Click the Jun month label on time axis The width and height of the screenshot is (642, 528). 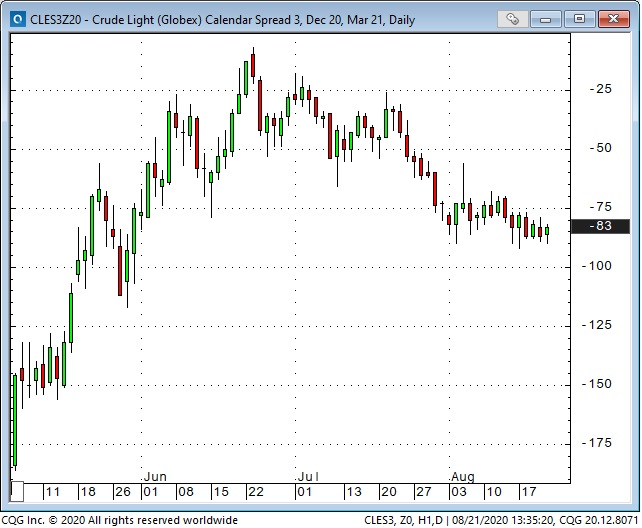[x=156, y=477]
